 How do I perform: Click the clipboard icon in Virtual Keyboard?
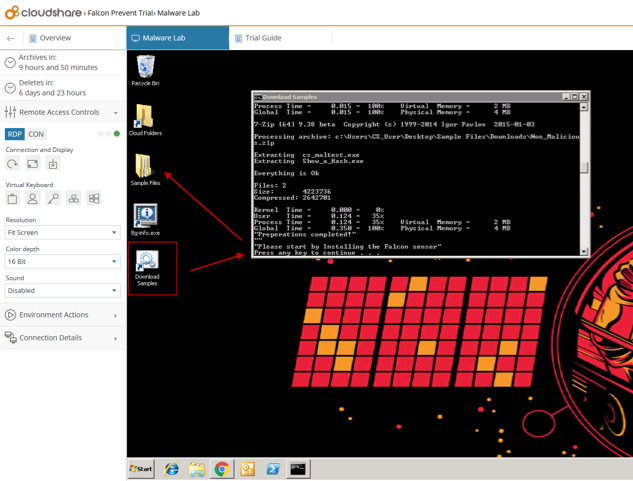coord(12,199)
